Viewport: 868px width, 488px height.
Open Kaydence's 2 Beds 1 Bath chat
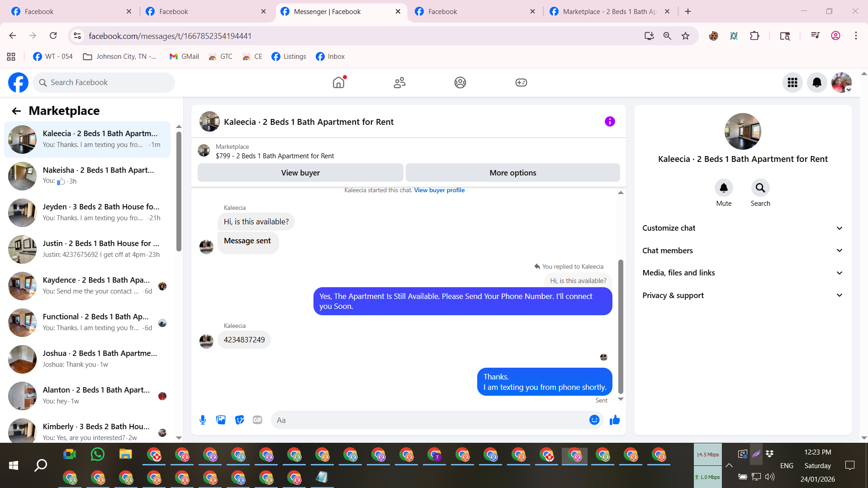[x=87, y=286]
